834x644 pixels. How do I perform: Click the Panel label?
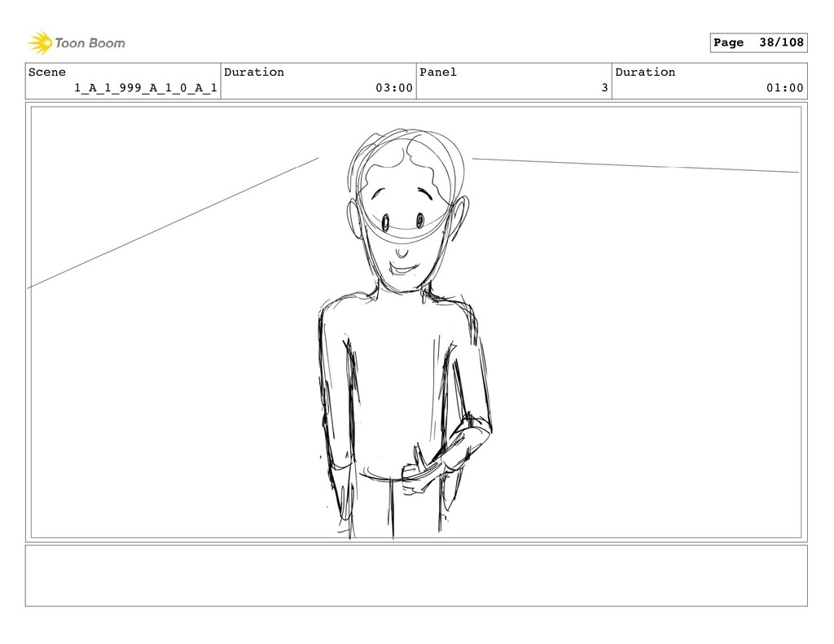pyautogui.click(x=437, y=72)
